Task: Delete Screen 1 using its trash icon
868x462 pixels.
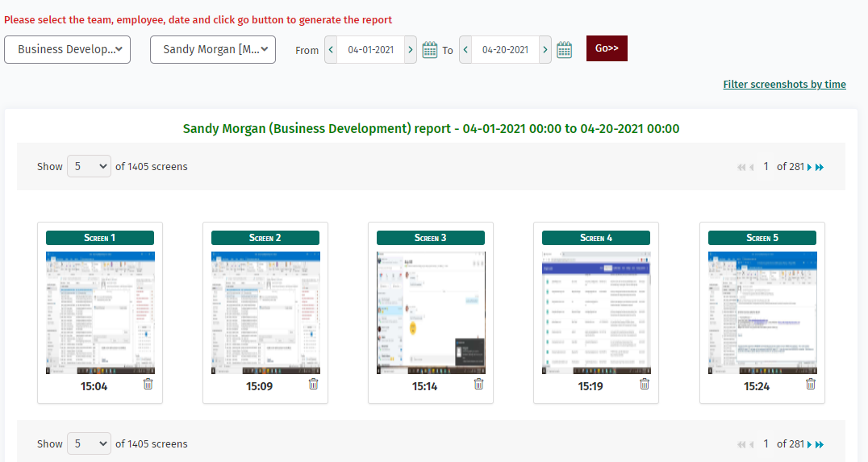Action: (x=148, y=385)
